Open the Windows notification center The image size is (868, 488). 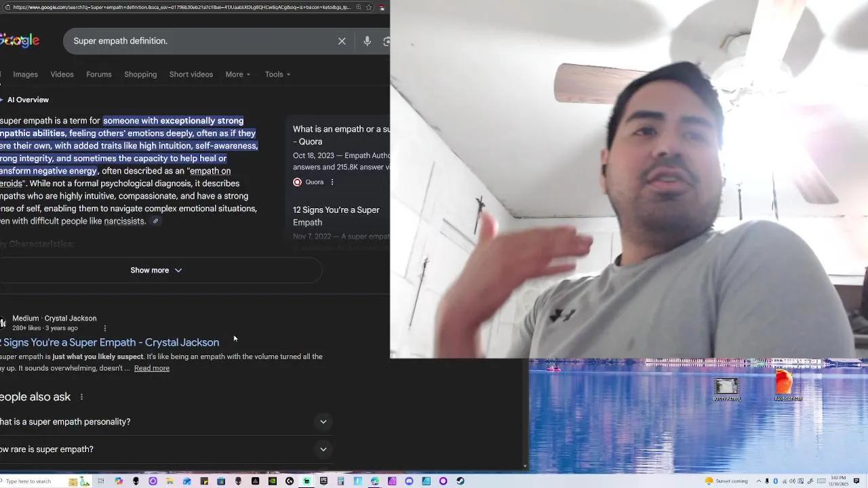tap(856, 481)
